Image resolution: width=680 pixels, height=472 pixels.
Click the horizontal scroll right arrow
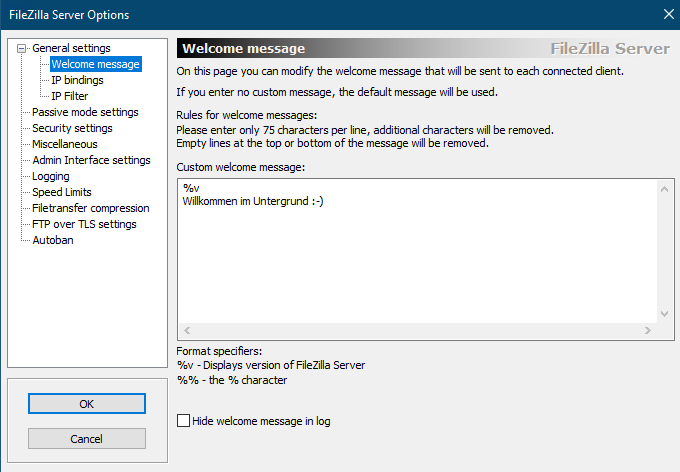[648, 331]
